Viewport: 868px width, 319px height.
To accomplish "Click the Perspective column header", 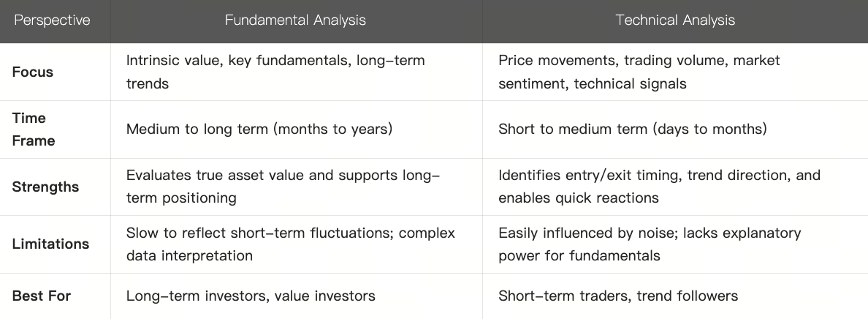I will [52, 20].
